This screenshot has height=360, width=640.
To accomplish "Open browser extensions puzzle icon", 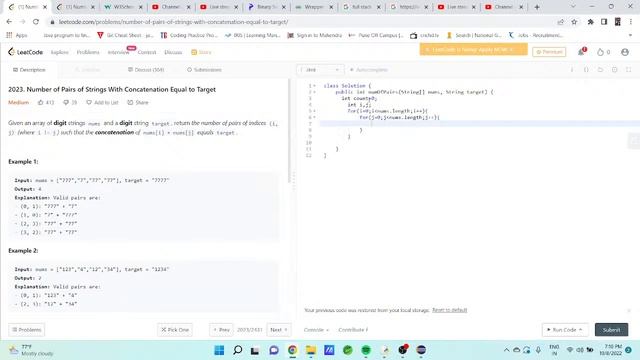I will click(590, 22).
